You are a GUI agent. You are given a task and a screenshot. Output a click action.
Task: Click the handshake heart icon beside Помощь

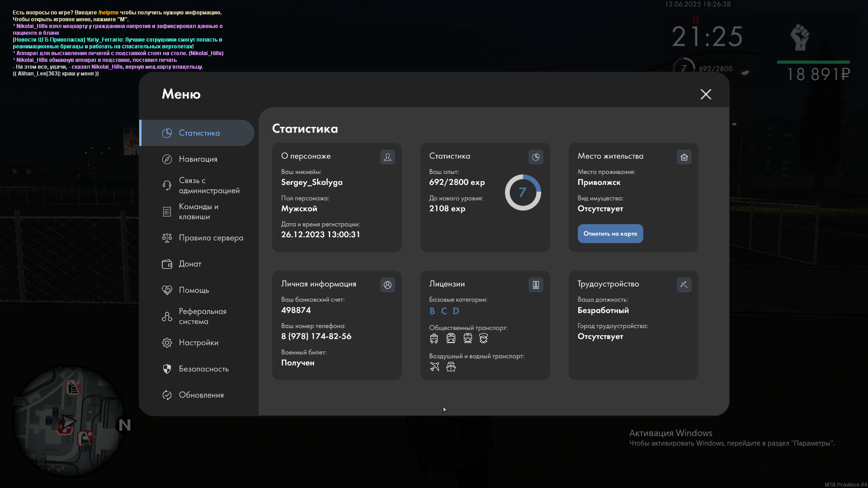167,290
